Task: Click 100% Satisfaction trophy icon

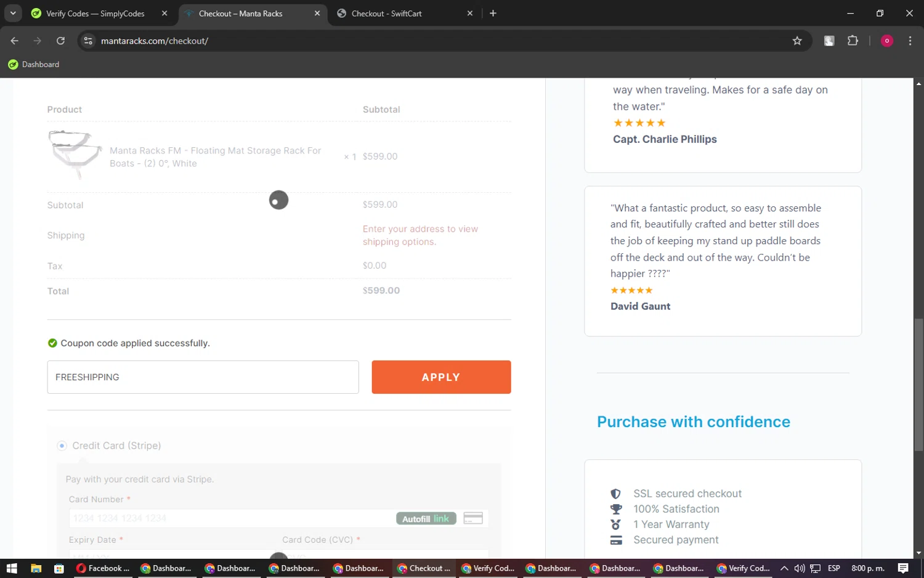Action: click(x=616, y=509)
